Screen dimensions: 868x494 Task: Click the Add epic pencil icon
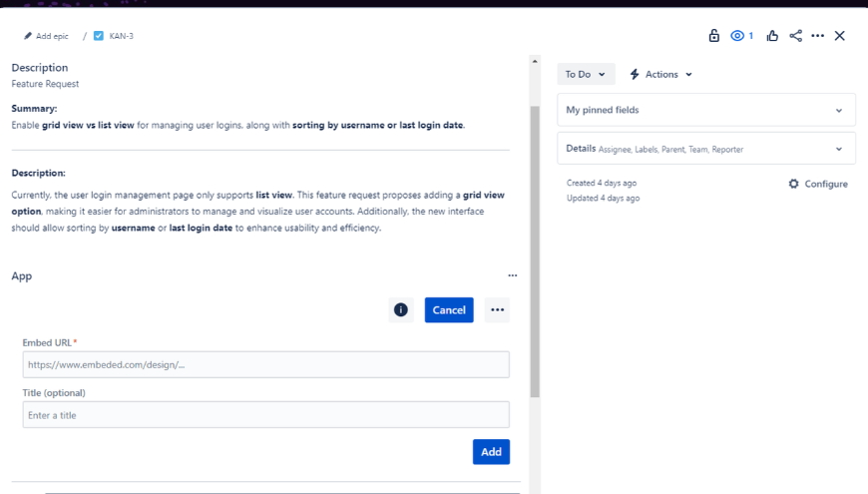(28, 36)
